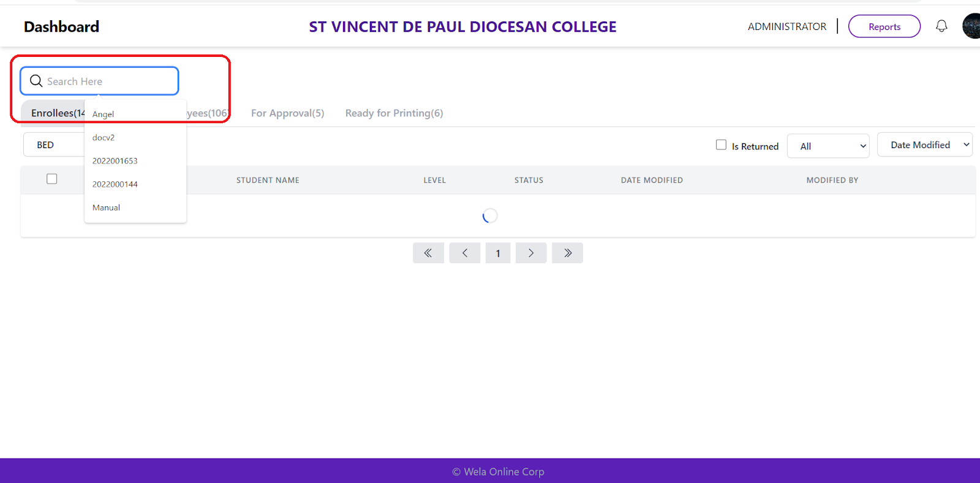Click the LEVEL column header

tap(434, 180)
